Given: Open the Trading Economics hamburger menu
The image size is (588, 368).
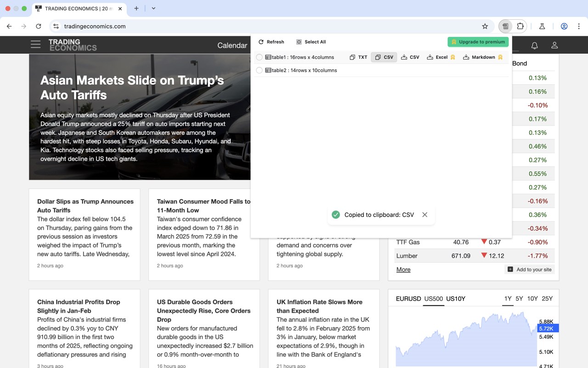Looking at the screenshot, I should click(35, 45).
